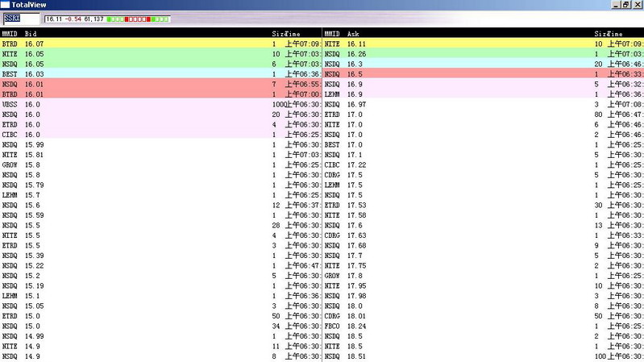
Task: Select the NITE ask row at 16.11
Action: (484, 44)
